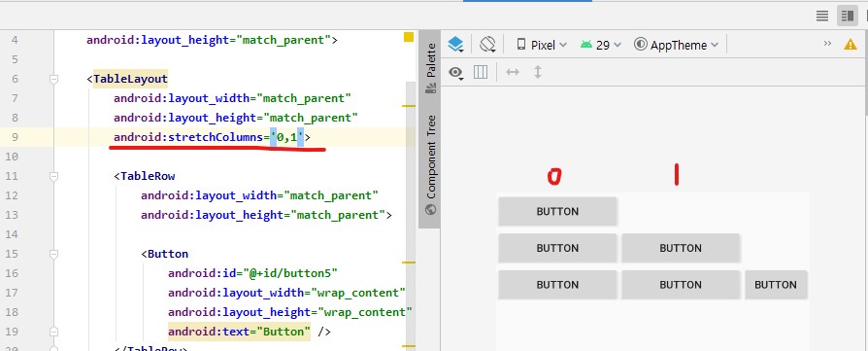Click the TableRow tag on line 11

pos(148,176)
